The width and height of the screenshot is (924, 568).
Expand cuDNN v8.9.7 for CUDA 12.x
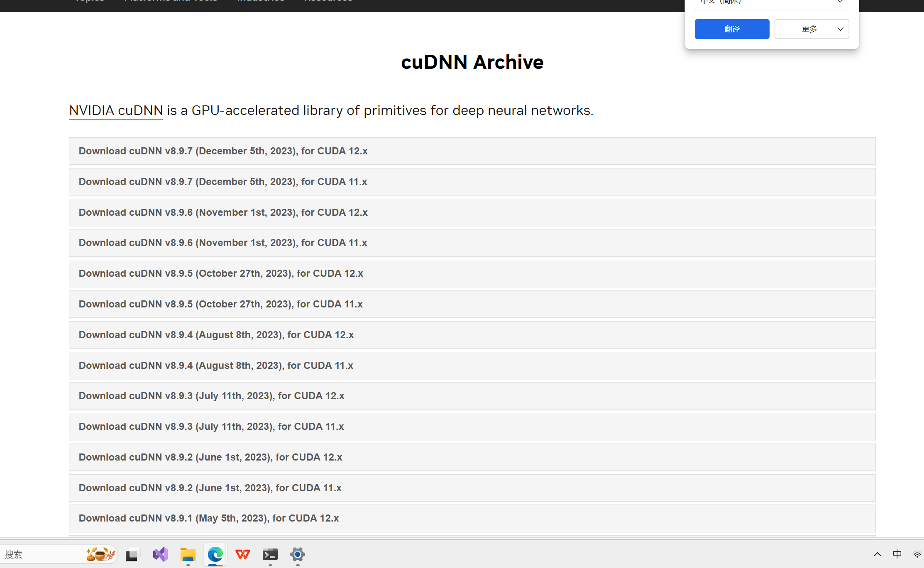[472, 151]
